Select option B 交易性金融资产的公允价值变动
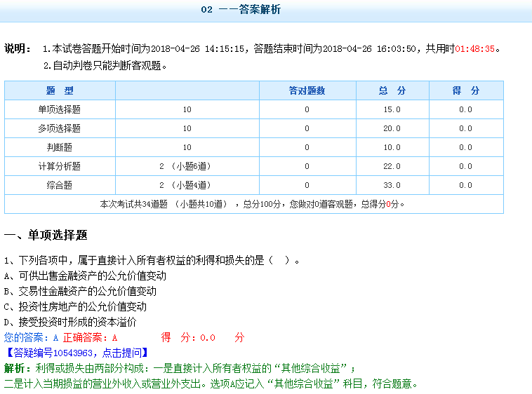 tap(80, 292)
